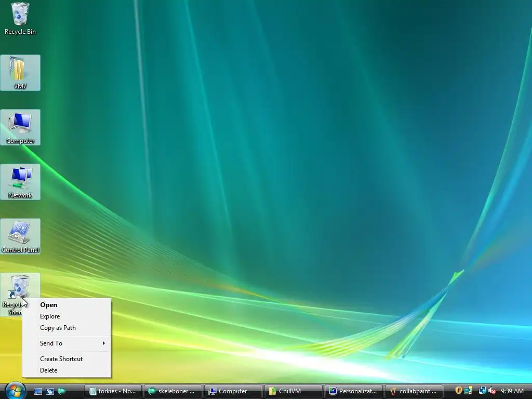Click colorful blocks tray icon
This screenshot has width=532, height=399.
[x=468, y=391]
